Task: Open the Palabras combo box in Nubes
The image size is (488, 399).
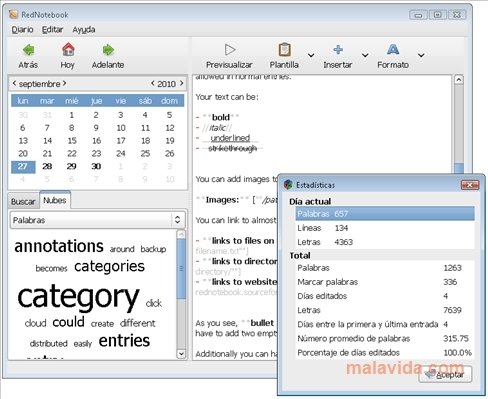Action: pos(97,220)
